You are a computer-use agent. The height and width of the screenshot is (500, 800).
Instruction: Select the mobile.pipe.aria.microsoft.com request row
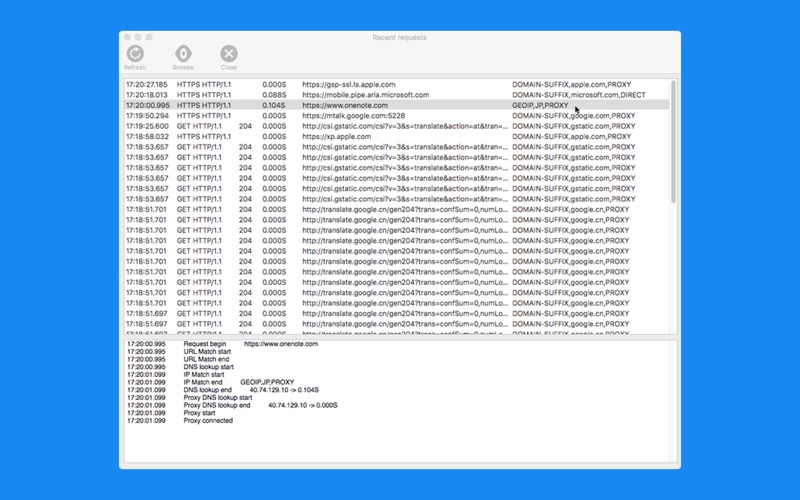pos(397,95)
